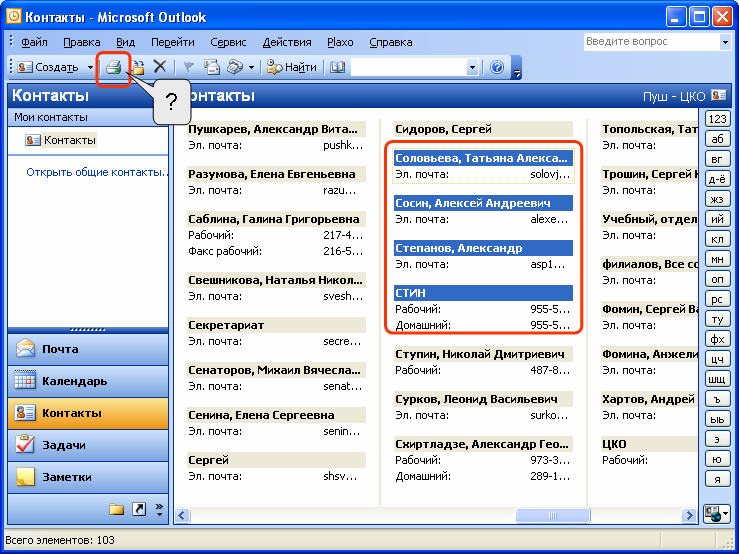Click the Shortcuts icon in navigation pane

tap(139, 509)
